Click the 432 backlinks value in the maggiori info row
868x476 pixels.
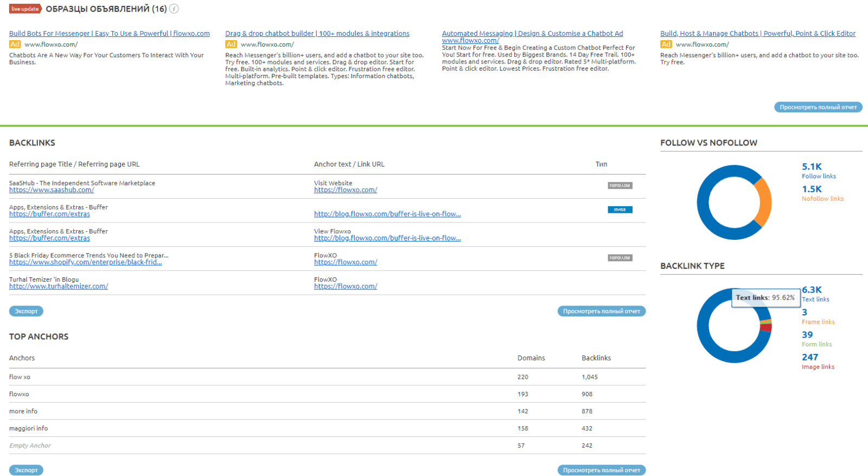587,429
